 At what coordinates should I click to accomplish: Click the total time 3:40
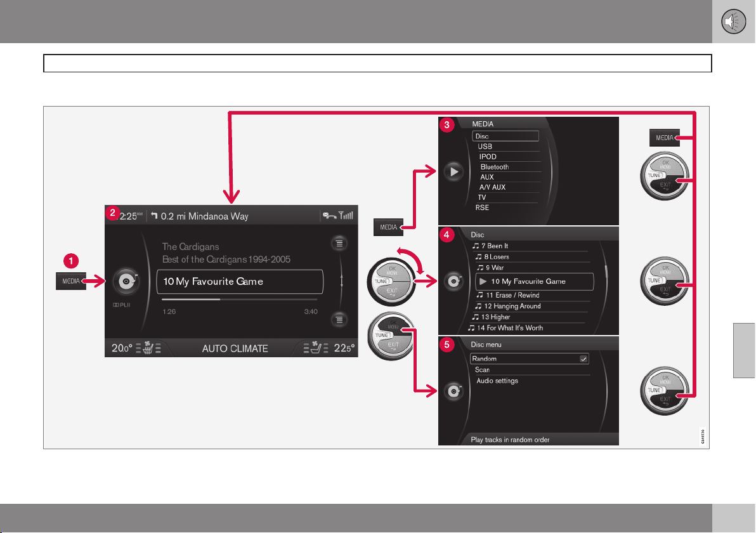tap(311, 312)
